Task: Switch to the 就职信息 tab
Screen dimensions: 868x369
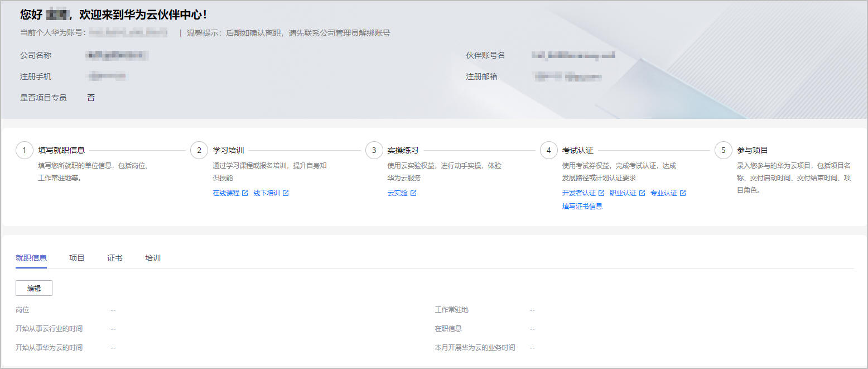Action: click(31, 258)
